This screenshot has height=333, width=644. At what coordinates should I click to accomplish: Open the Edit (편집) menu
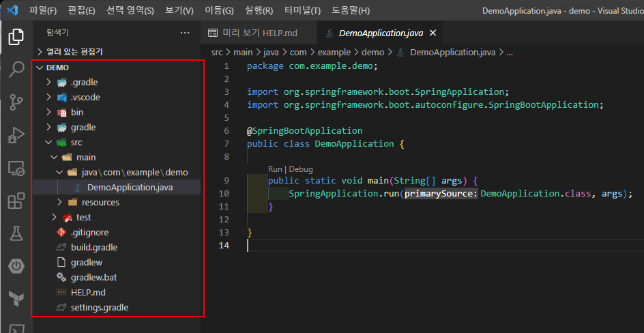tap(80, 10)
